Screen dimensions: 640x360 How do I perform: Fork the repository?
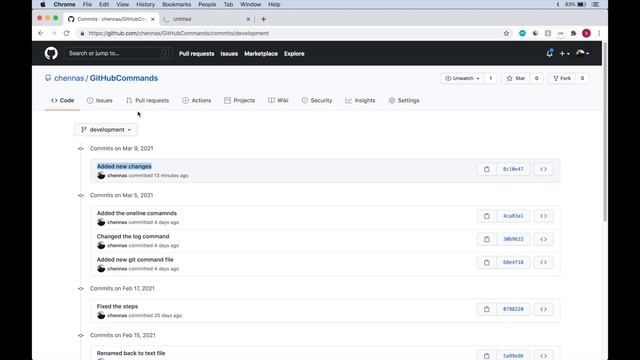pyautogui.click(x=562, y=78)
